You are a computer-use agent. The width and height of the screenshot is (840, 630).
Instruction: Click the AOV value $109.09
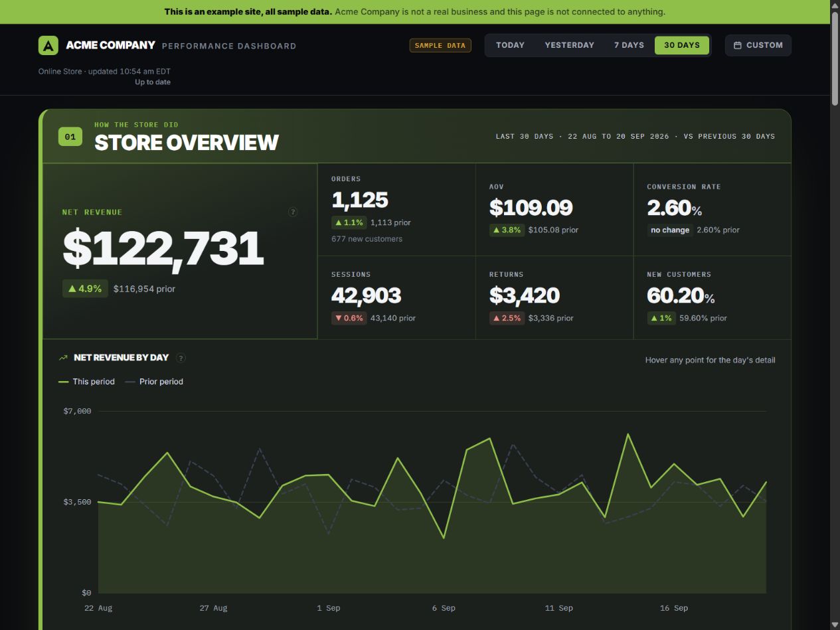click(531, 208)
